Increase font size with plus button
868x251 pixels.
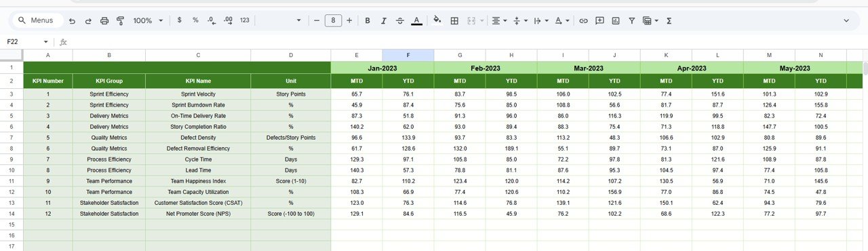(349, 20)
